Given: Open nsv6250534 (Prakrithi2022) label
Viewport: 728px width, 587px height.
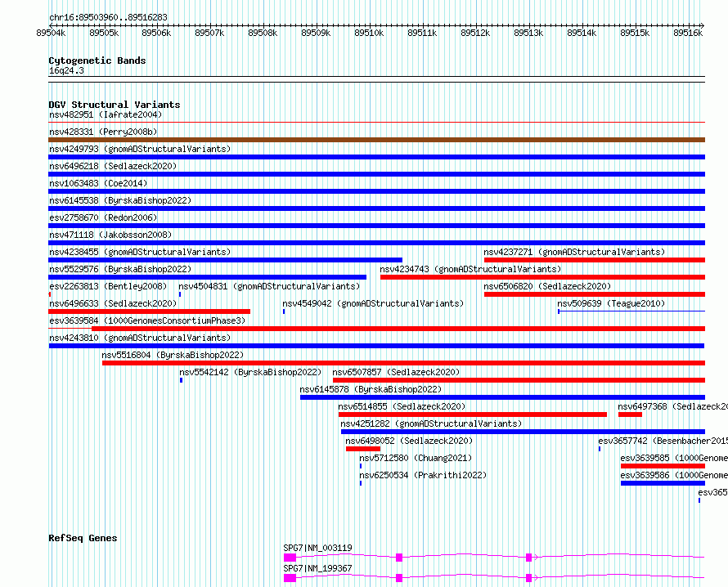Looking at the screenshot, I should tap(423, 475).
